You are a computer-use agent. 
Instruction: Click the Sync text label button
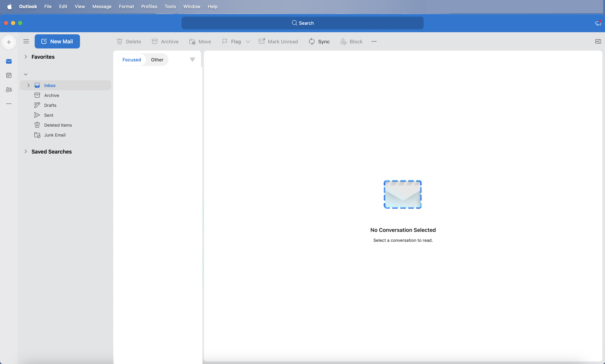324,42
